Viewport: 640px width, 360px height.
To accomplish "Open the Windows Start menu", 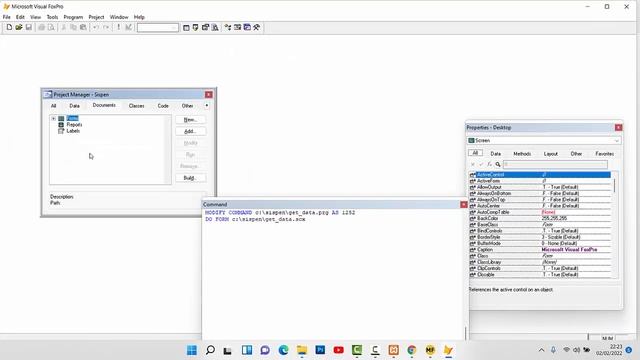I will (191, 350).
